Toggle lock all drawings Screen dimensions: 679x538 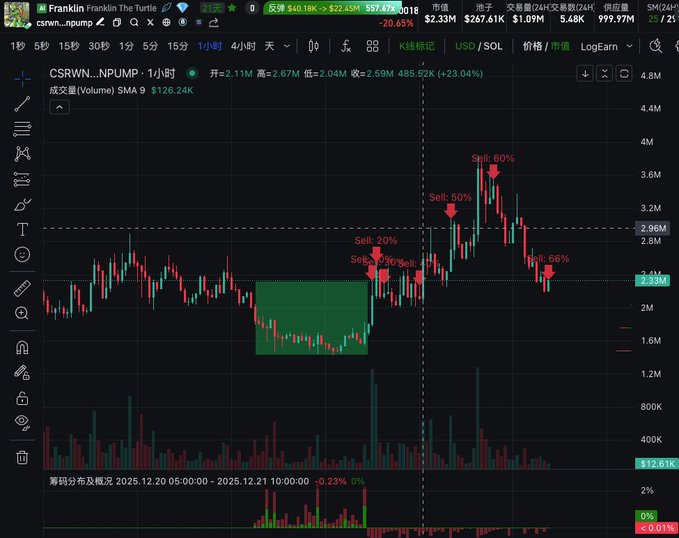click(x=22, y=398)
